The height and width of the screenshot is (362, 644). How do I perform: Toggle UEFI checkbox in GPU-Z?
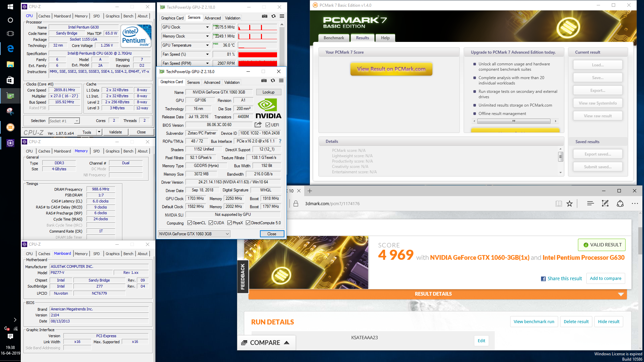268,125
